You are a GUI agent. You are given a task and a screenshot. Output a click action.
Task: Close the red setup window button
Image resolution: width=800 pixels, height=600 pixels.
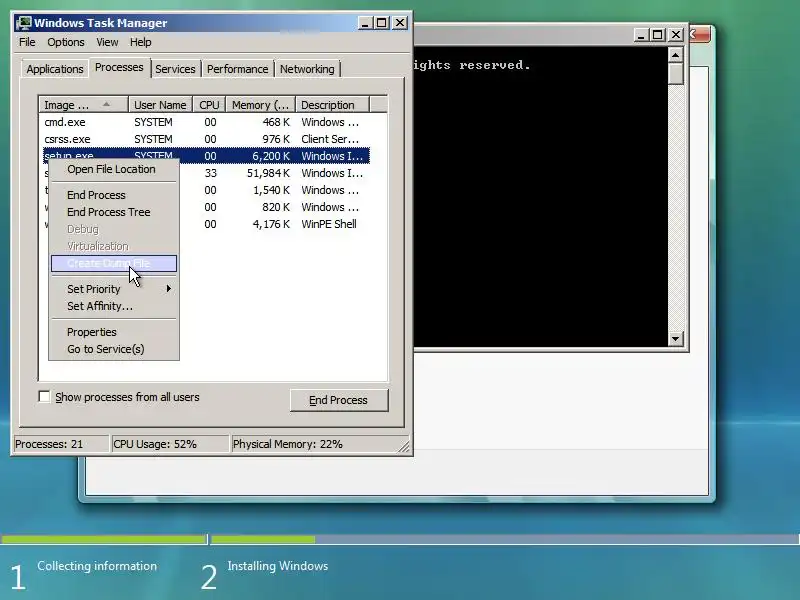tap(700, 35)
